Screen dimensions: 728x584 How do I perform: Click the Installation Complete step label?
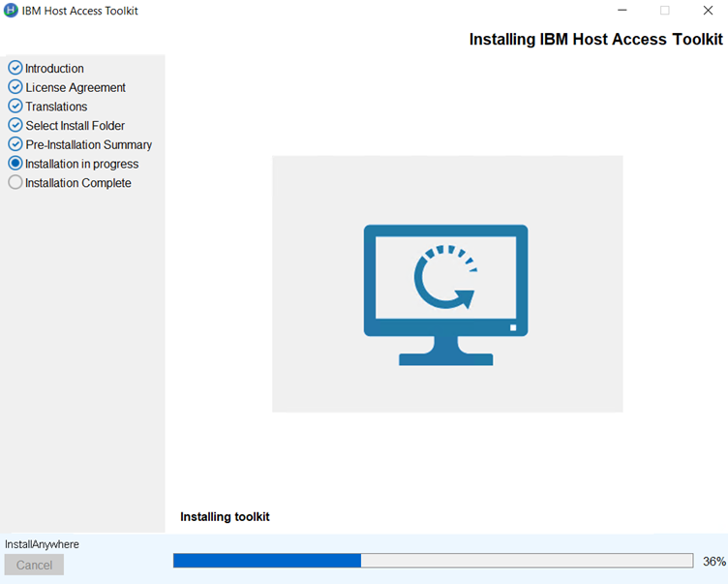point(78,183)
